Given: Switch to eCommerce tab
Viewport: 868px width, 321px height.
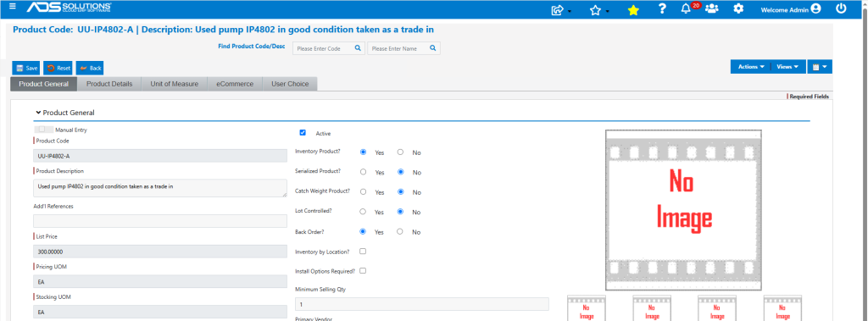Looking at the screenshot, I should click(235, 84).
